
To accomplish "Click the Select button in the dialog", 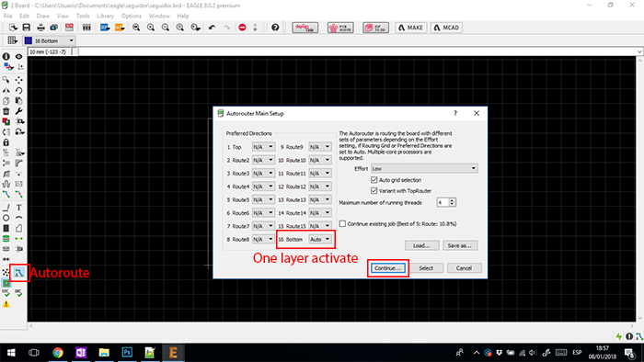I will click(426, 268).
